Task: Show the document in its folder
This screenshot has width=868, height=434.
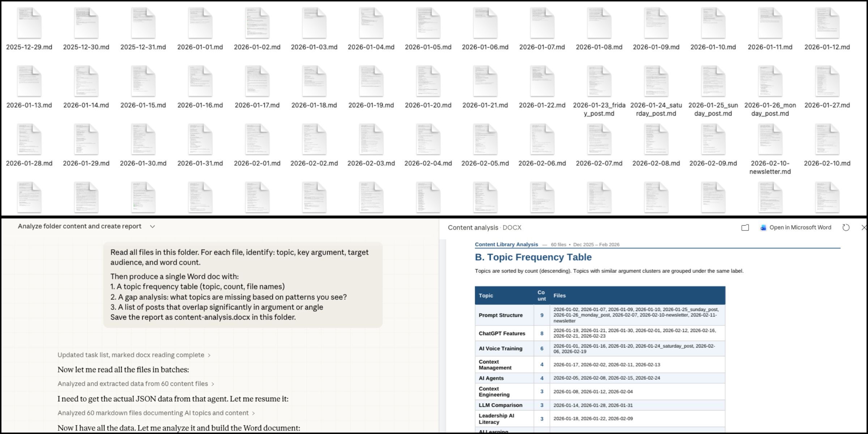Action: [x=745, y=227]
